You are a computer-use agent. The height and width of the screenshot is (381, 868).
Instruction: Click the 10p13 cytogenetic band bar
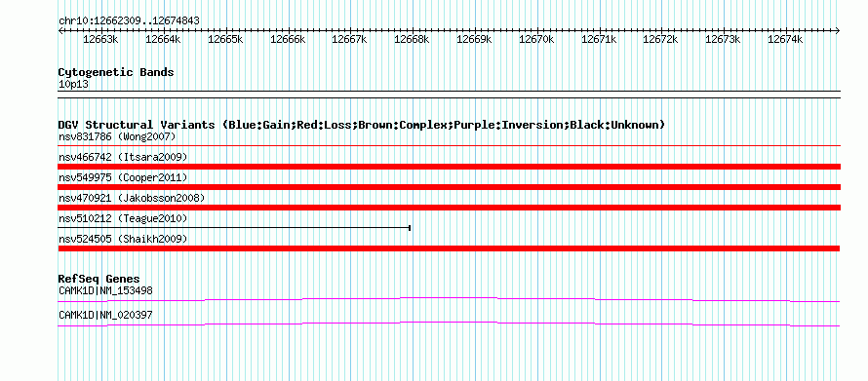click(x=449, y=95)
